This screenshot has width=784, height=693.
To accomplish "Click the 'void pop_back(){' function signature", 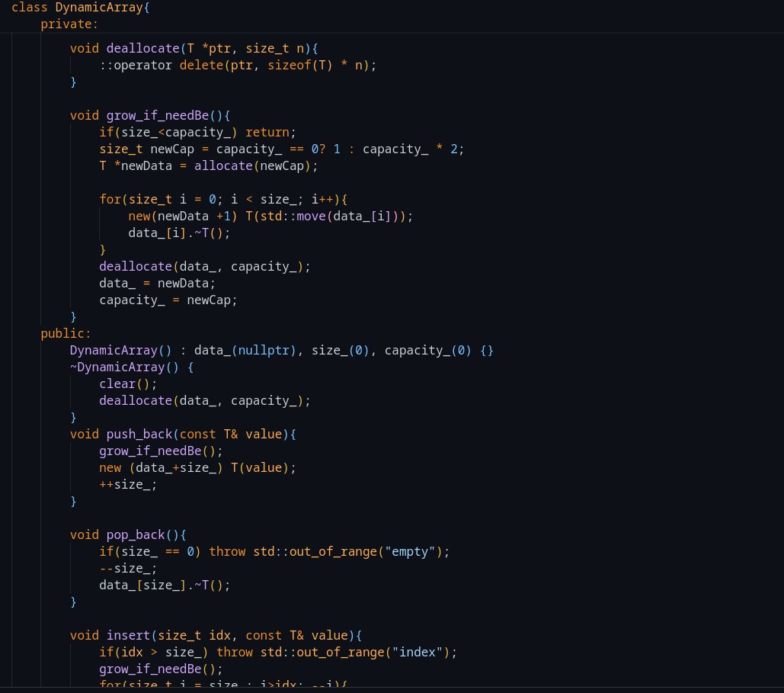I will pyautogui.click(x=128, y=535).
